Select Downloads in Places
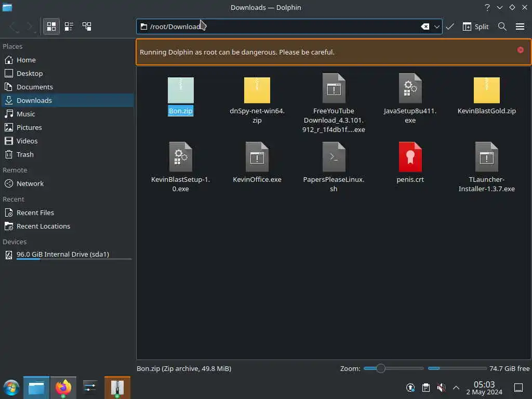Screen dimensions: 532x399 [67, 100]
